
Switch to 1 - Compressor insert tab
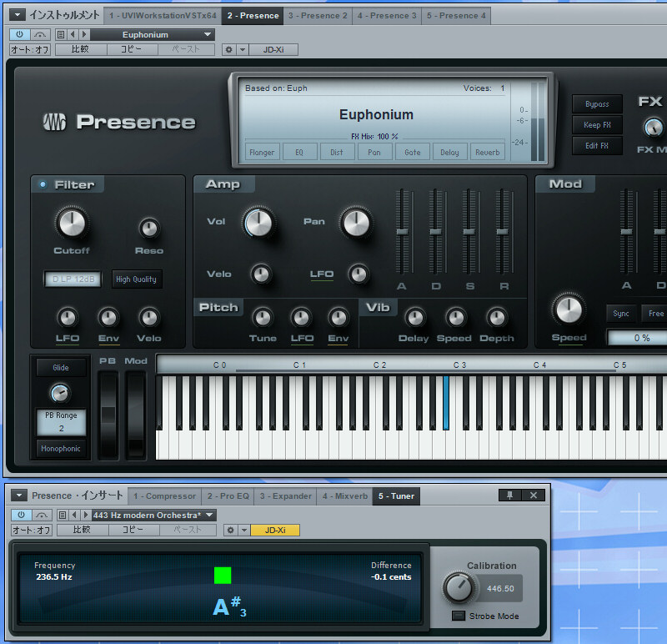pyautogui.click(x=164, y=496)
